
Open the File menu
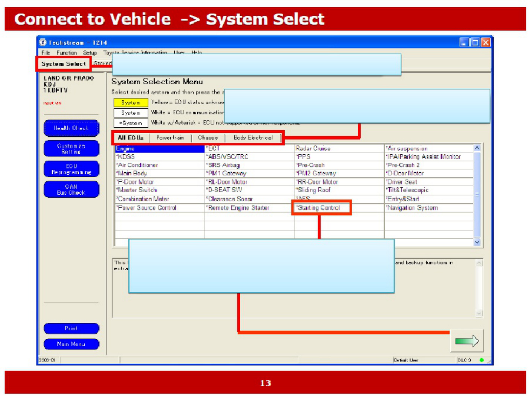pos(46,53)
